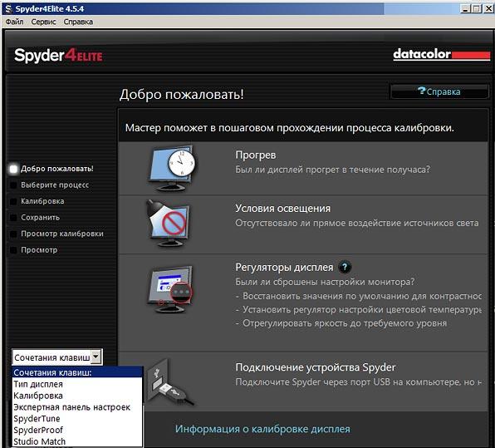
Task: Choose Калибровка from the dropdown list
Action: coord(77,396)
